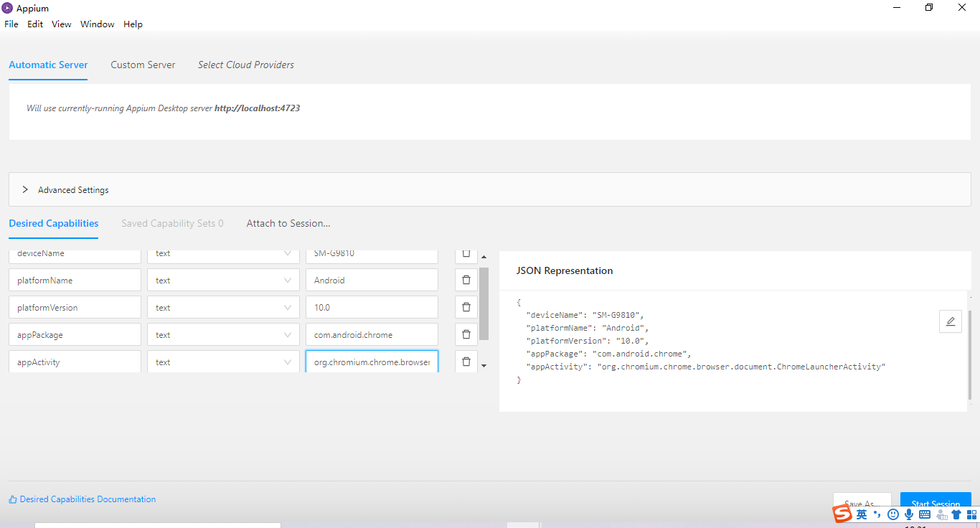Activate voice input microphone in the input bar
Screen dimensions: 980x528
click(x=909, y=514)
